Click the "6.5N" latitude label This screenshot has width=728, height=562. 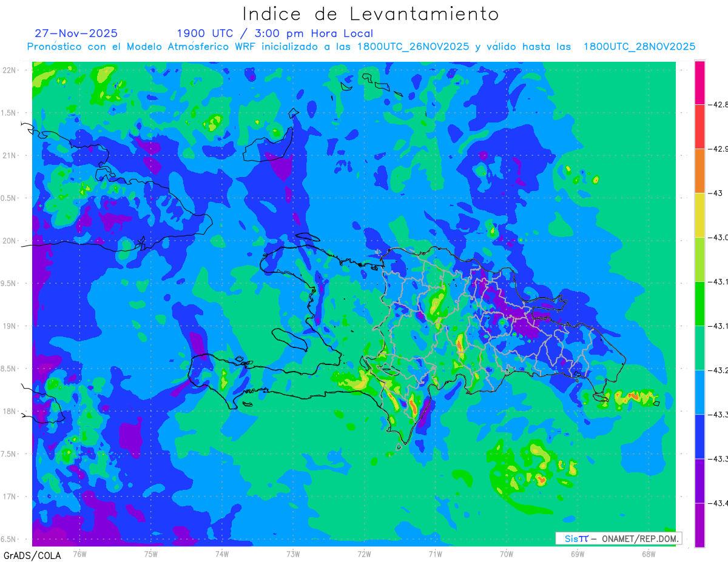pyautogui.click(x=9, y=539)
